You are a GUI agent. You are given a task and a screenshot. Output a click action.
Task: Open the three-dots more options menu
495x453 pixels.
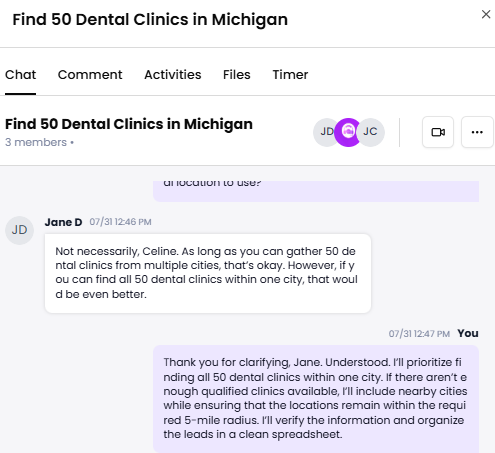477,132
